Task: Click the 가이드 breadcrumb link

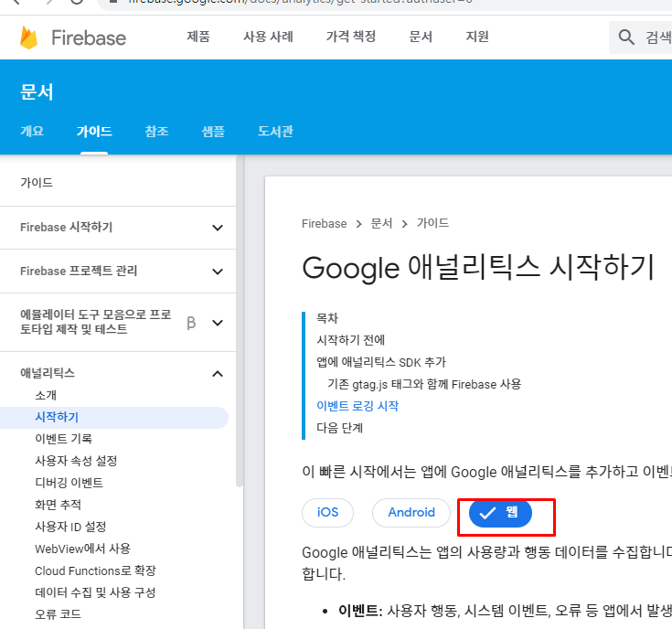Action: coord(432,223)
